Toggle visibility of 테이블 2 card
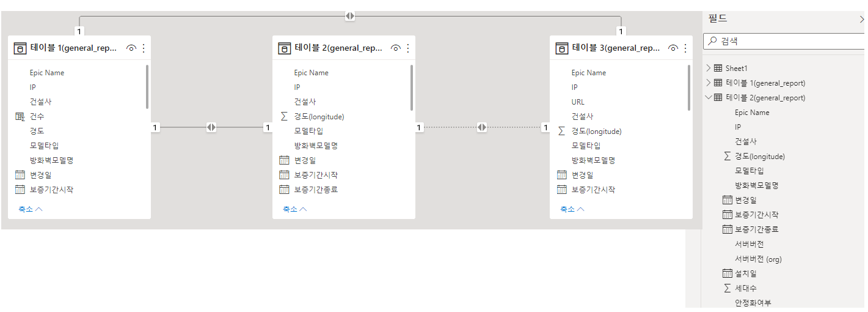Image resolution: width=868 pixels, height=312 pixels. point(395,48)
